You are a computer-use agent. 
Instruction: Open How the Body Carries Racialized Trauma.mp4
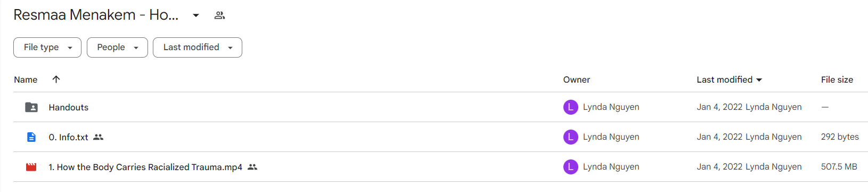pyautogui.click(x=145, y=167)
